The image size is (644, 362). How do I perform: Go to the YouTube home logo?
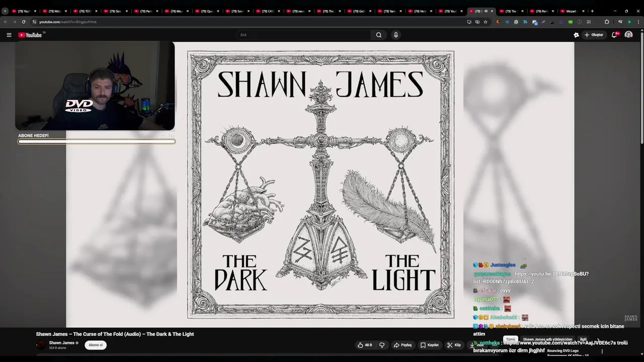coord(30,35)
